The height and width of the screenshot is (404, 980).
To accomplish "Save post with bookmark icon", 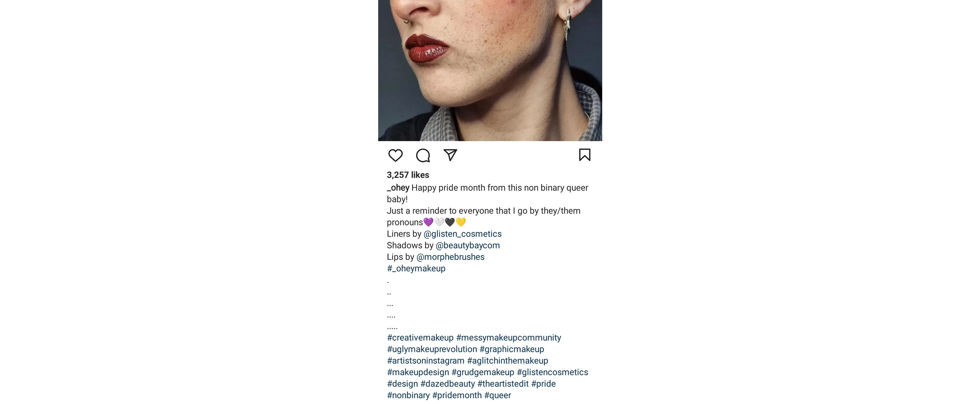I will [x=584, y=155].
